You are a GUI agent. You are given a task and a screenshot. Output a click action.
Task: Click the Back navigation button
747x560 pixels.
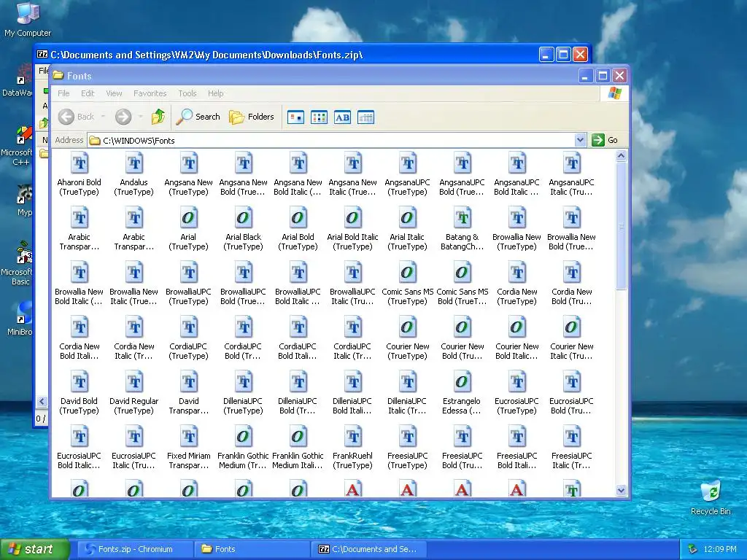[x=76, y=117]
